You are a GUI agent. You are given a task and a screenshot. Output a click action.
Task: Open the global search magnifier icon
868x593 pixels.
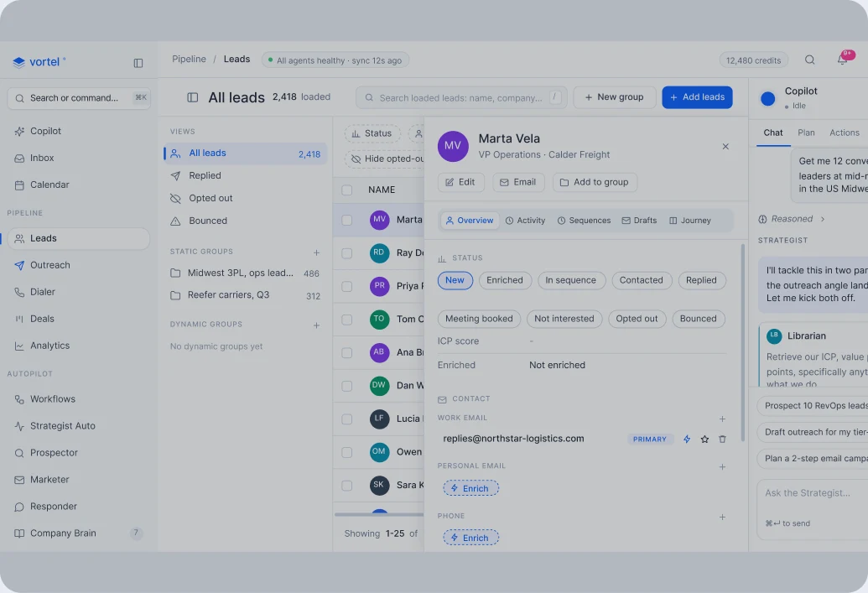pyautogui.click(x=809, y=60)
